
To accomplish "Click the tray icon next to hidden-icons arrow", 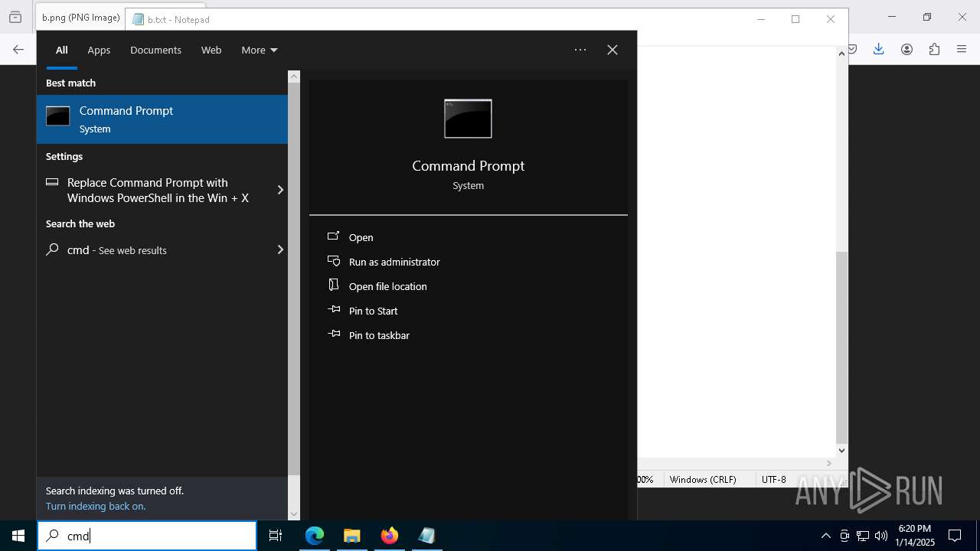I will click(x=844, y=536).
